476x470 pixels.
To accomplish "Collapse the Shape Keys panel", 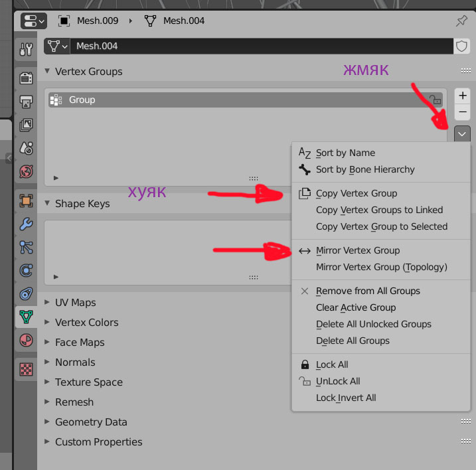I will (47, 203).
